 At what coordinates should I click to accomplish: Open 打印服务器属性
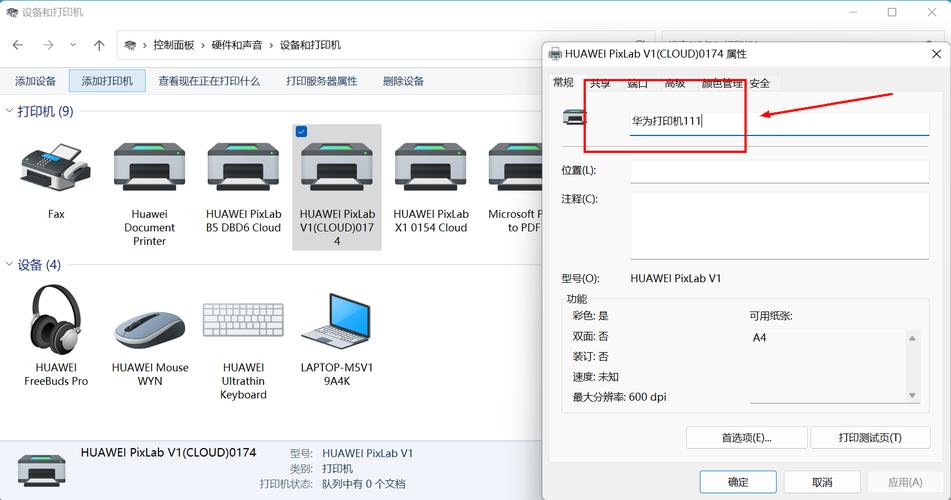(x=322, y=81)
